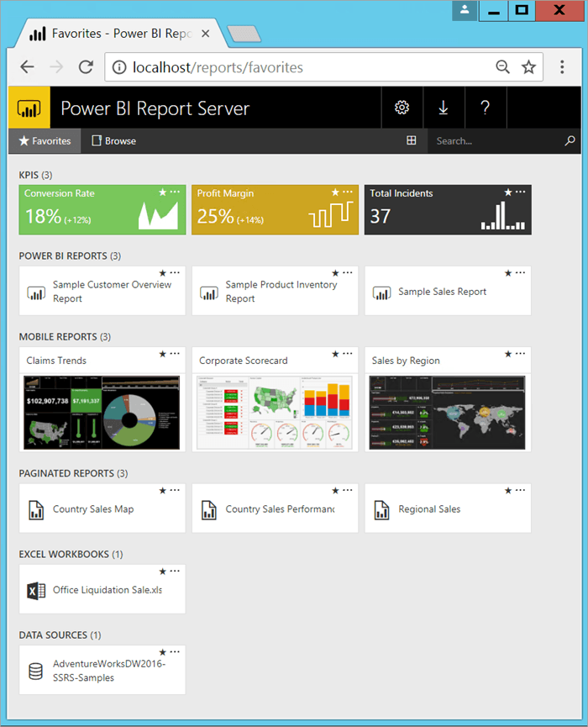Viewport: 588px width, 727px height.
Task: Toggle favorite star on Sample Sales Report
Action: pyautogui.click(x=508, y=273)
